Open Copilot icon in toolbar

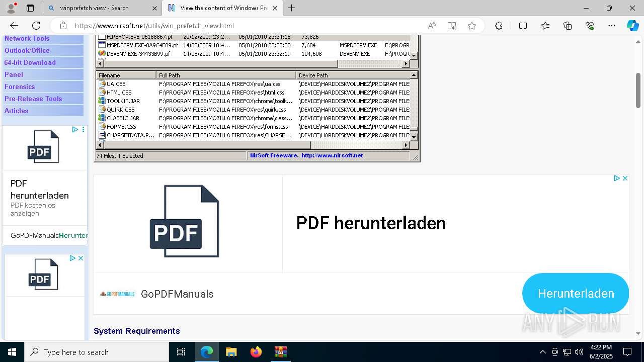tap(632, 26)
